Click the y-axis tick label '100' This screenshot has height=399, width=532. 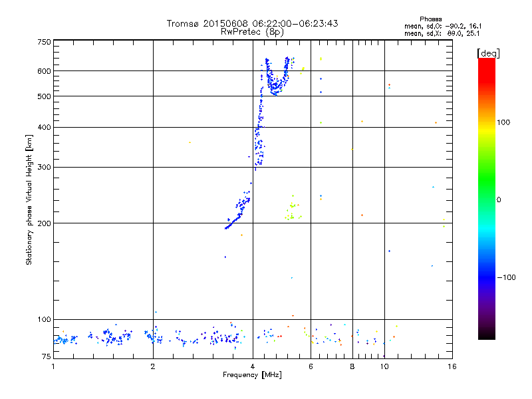tap(44, 320)
